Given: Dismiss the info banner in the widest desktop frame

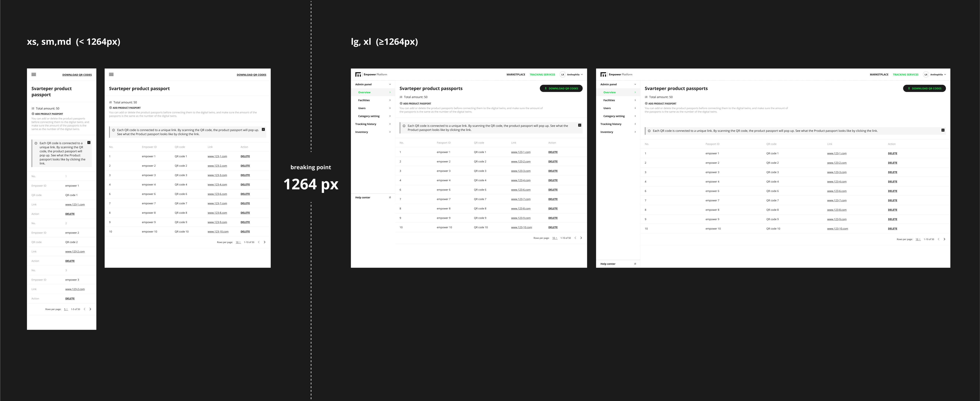Looking at the screenshot, I should coord(943,130).
